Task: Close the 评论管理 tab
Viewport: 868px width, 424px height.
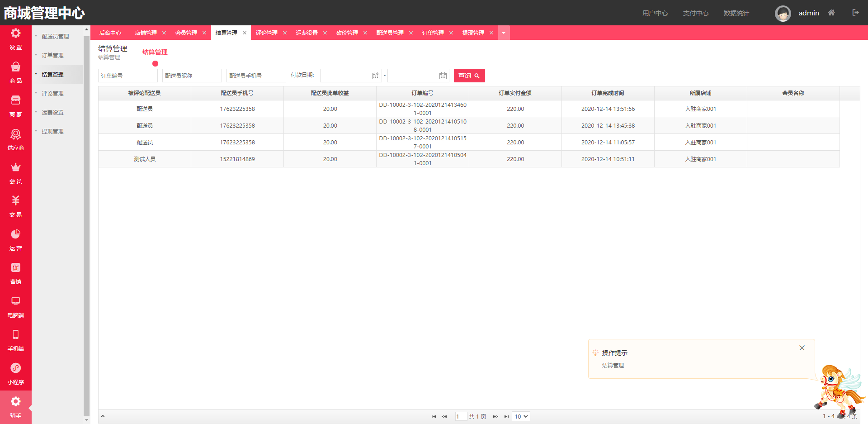Action: 285,33
